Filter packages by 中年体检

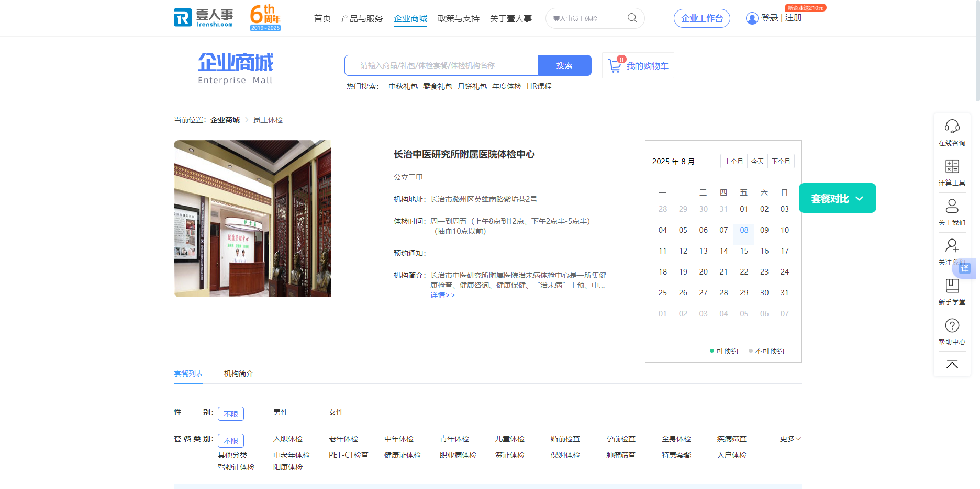(x=399, y=439)
